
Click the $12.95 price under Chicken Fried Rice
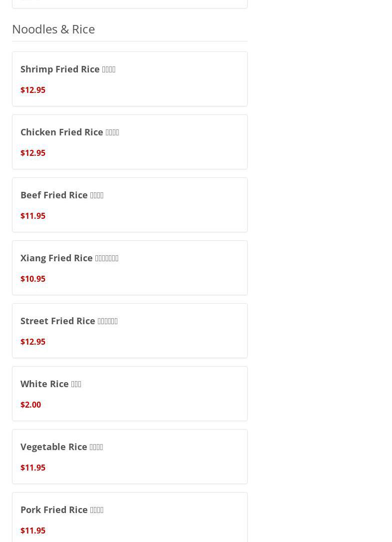coord(33,153)
